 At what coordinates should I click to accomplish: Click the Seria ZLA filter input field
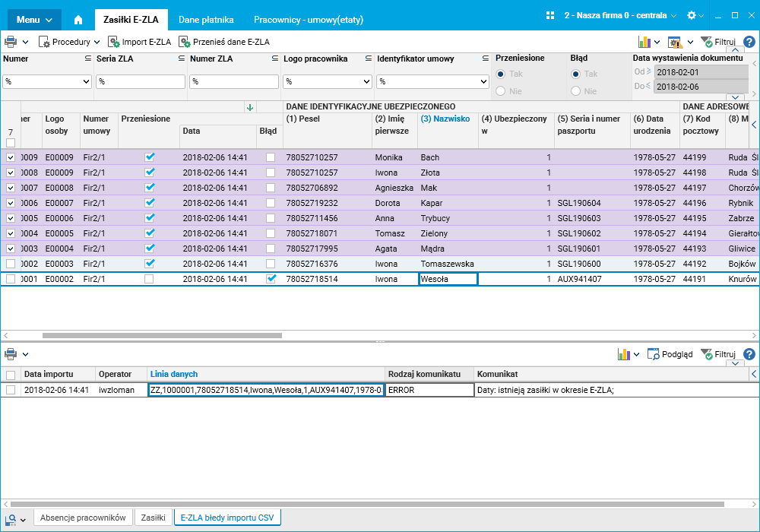[141, 81]
